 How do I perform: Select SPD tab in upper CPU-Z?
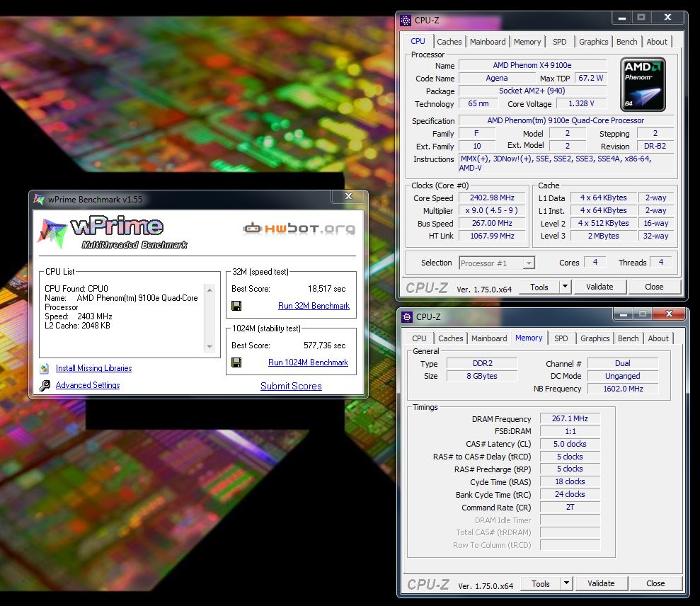[x=559, y=42]
